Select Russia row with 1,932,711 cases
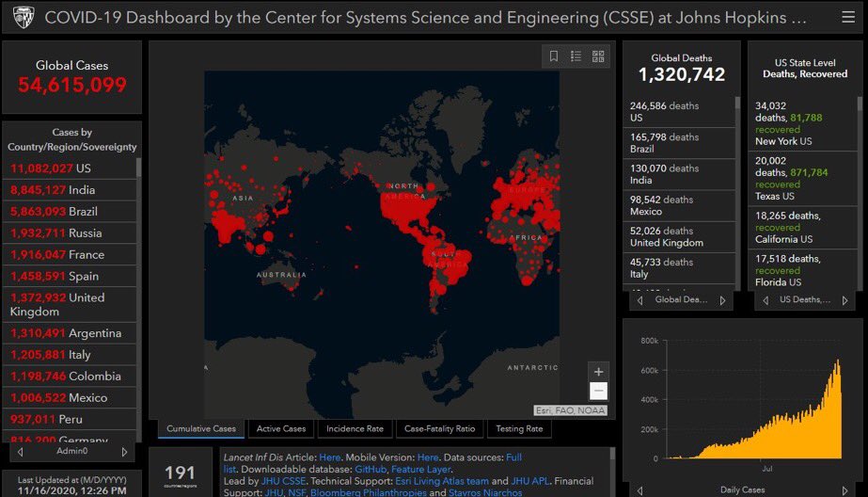 click(70, 232)
